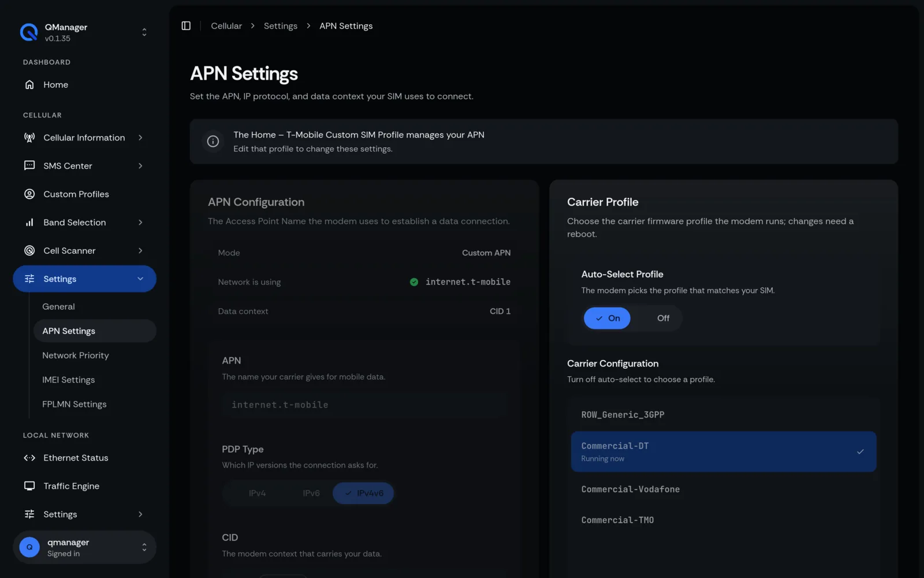The image size is (924, 578).
Task: Go to Cellular breadcrumb link
Action: (x=226, y=26)
